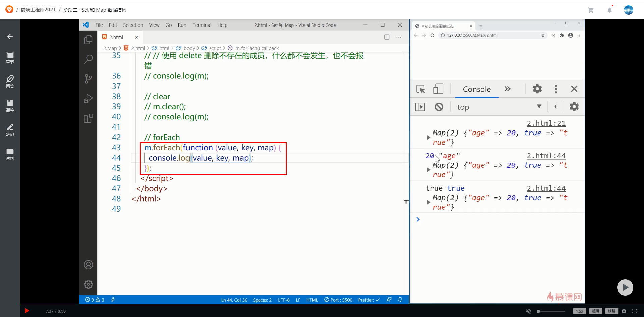Screen dimensions: 644x317
Task: Bookmark page with the star icon
Action: tap(543, 35)
